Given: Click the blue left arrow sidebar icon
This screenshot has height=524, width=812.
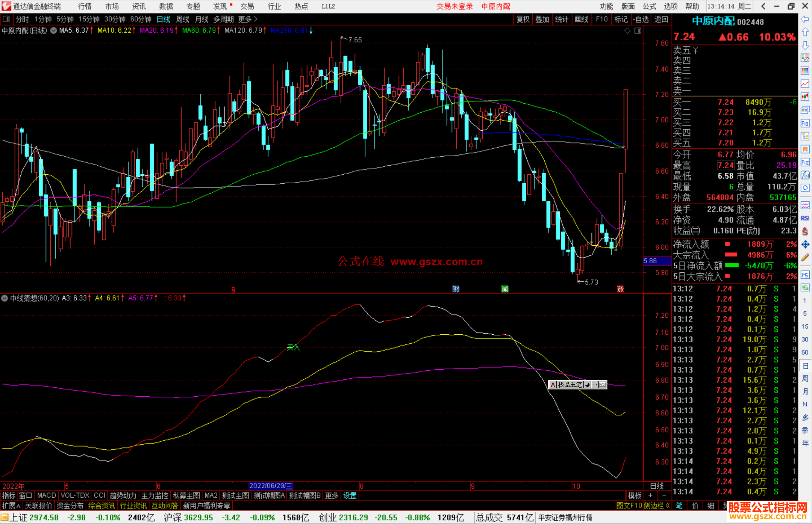Looking at the screenshot, I should 805,19.
